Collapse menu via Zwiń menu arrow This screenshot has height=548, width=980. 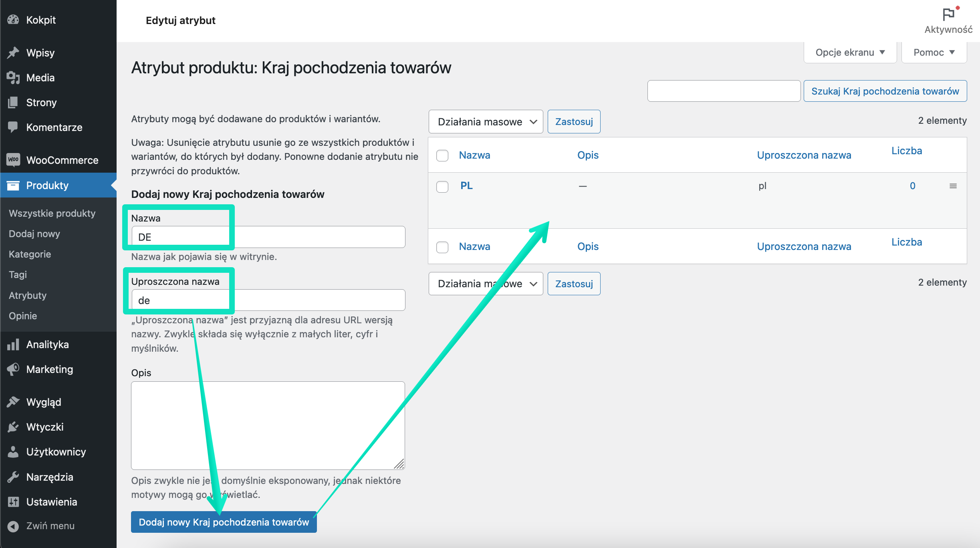point(13,526)
